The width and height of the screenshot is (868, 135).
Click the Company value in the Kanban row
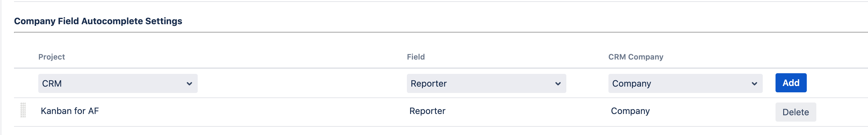[x=630, y=111]
